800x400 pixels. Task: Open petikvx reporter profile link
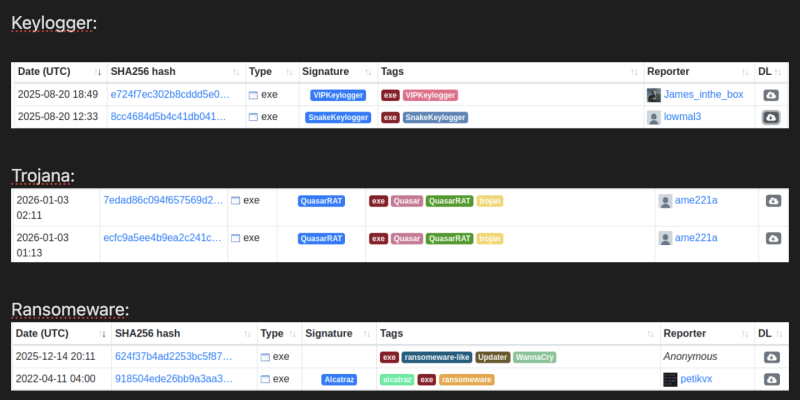pyautogui.click(x=696, y=379)
